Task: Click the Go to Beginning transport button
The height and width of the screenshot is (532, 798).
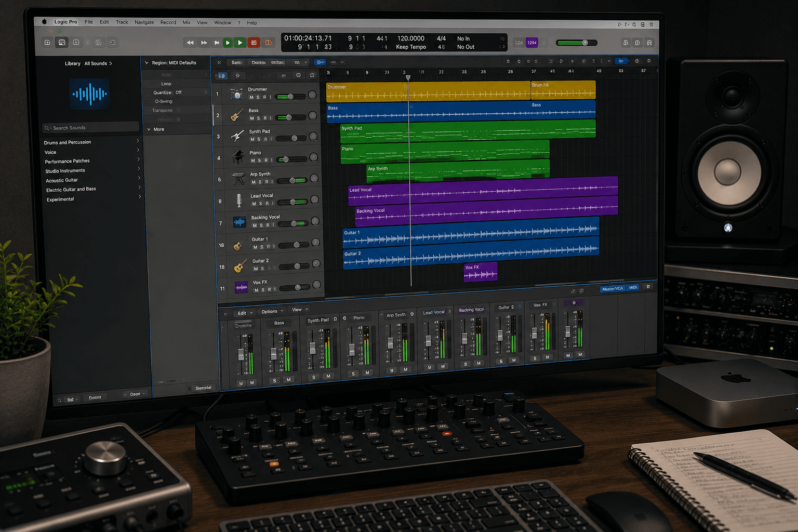Action: coord(216,43)
